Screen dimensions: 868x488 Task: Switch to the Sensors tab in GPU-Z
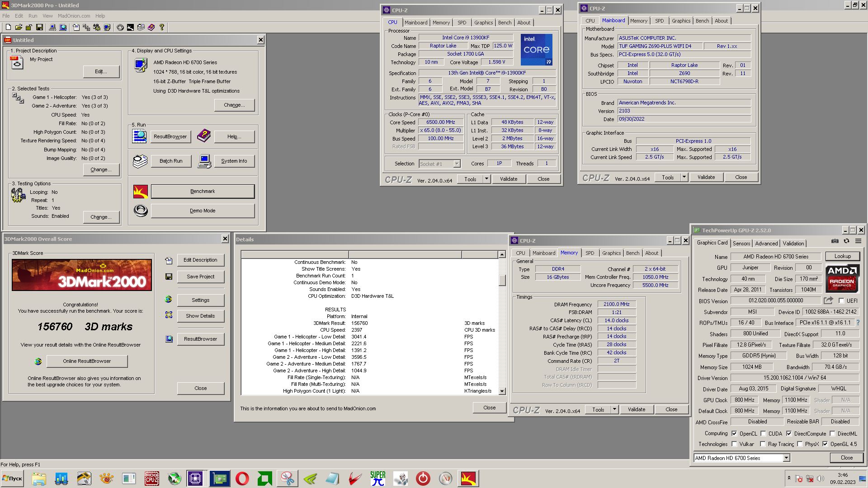741,243
